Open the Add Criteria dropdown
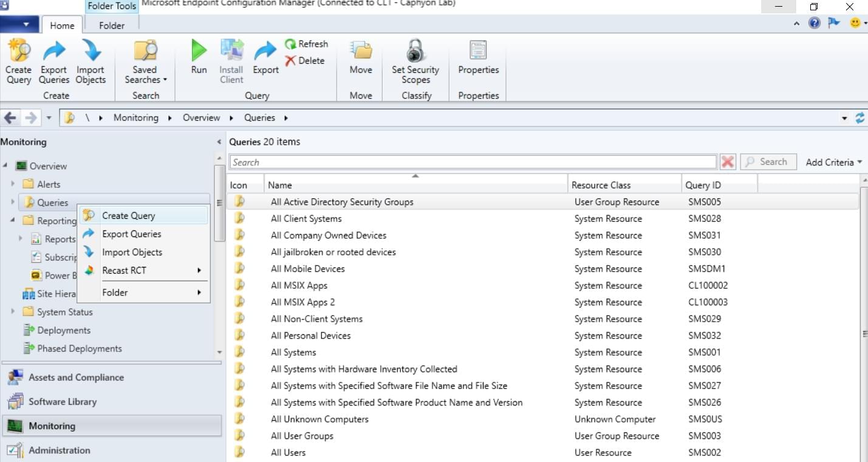 pos(833,162)
